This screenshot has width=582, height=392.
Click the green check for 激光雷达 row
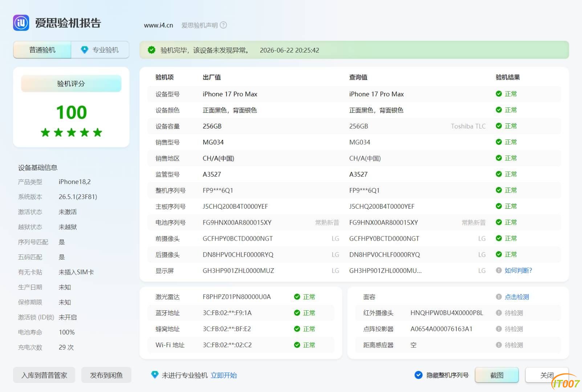pyautogui.click(x=297, y=297)
